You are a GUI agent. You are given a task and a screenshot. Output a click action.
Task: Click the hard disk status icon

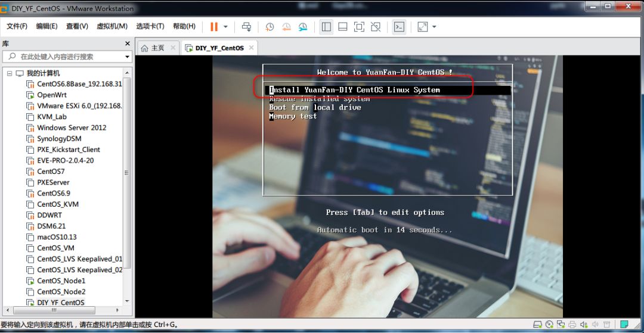coord(537,325)
